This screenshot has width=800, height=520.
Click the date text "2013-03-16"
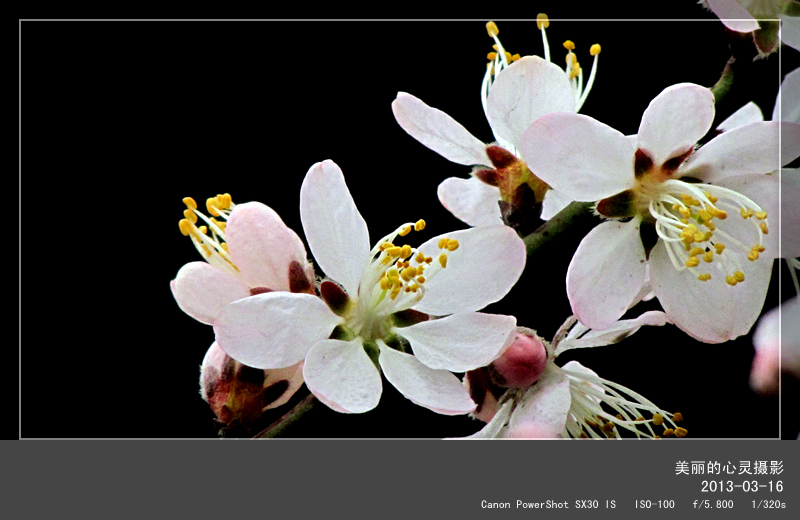pos(742,486)
